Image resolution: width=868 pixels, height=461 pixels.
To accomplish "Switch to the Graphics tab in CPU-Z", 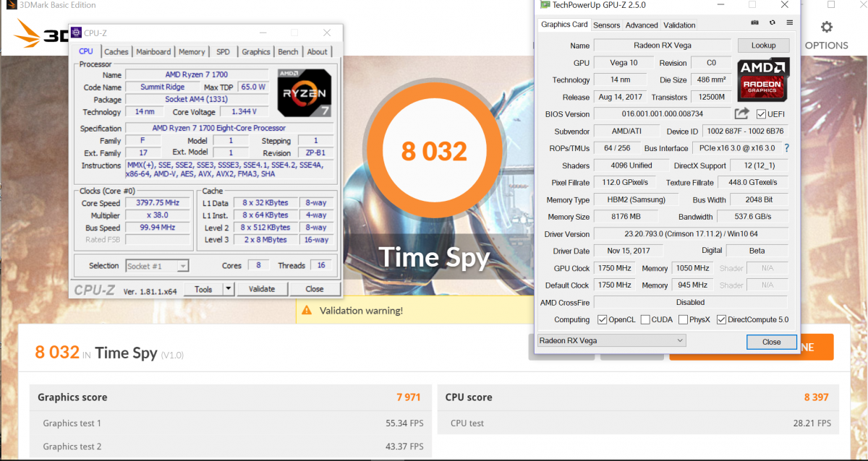I will (256, 51).
